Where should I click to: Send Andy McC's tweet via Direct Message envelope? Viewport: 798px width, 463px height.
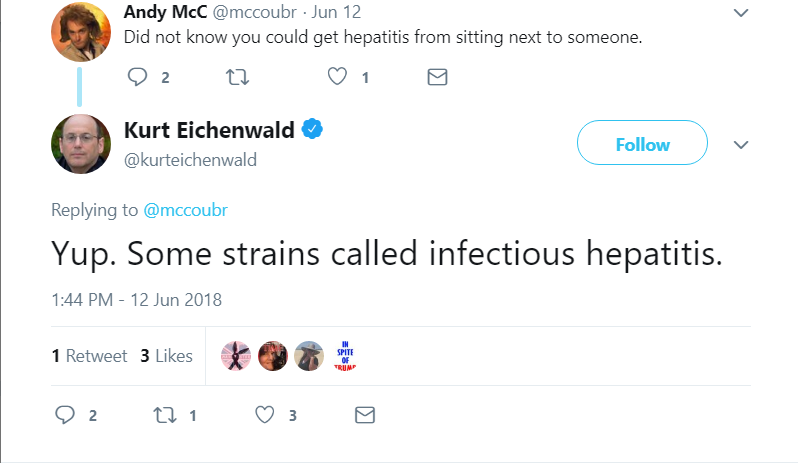coord(437,77)
